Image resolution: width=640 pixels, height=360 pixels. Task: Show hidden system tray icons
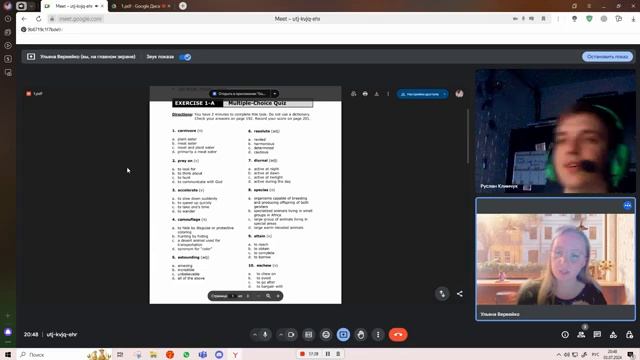pyautogui.click(x=559, y=354)
